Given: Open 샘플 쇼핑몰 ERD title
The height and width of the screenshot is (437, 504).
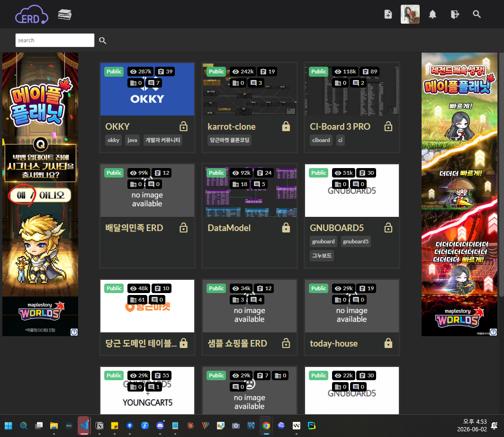Looking at the screenshot, I should [237, 344].
